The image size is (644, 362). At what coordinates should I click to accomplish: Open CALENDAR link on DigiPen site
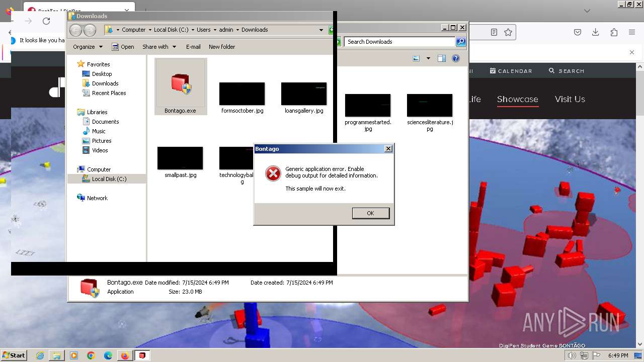coord(511,71)
